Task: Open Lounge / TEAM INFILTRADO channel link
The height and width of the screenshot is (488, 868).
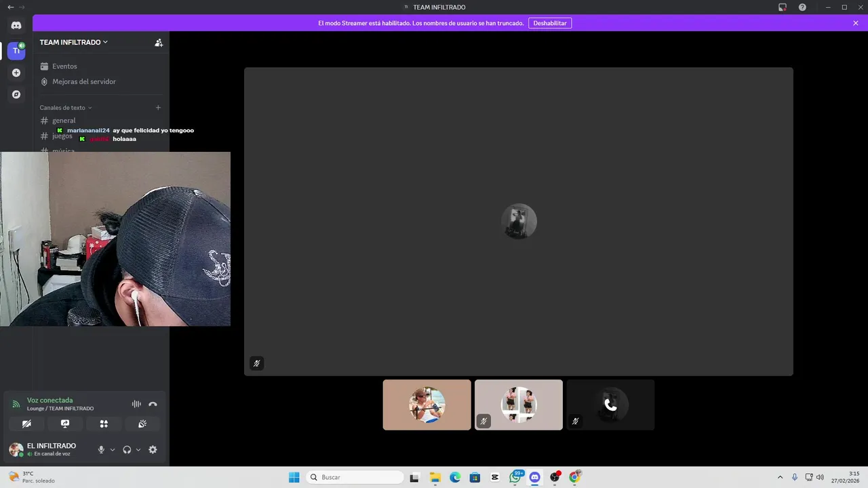Action: point(60,409)
